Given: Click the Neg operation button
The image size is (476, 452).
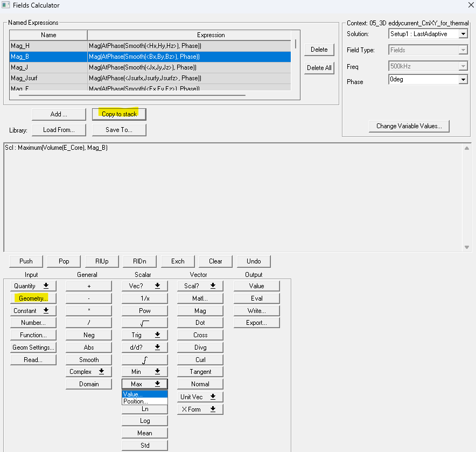Looking at the screenshot, I should 88,335.
